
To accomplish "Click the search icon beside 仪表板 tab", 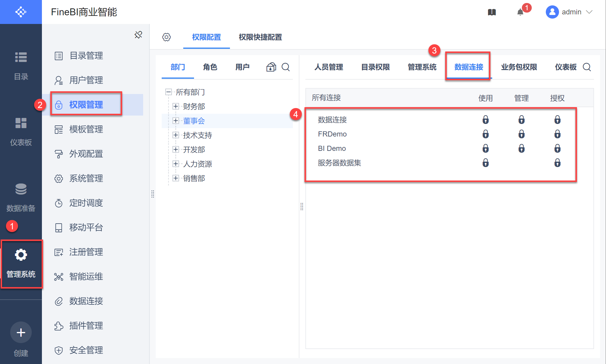I will click(x=587, y=67).
